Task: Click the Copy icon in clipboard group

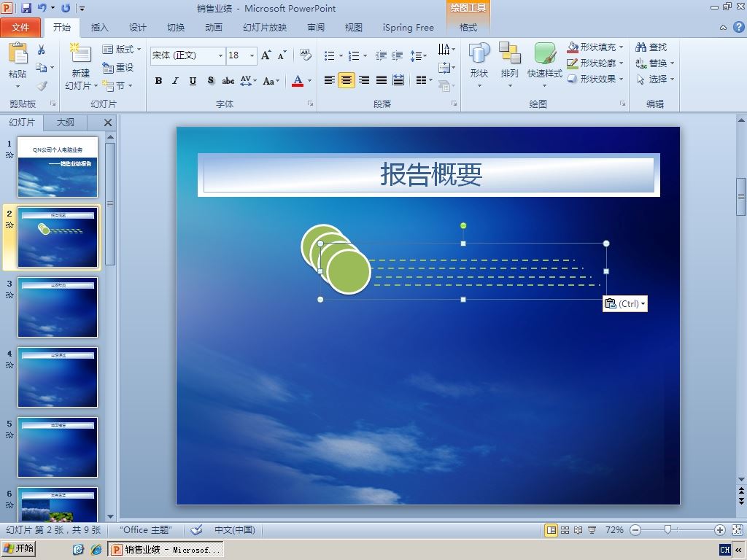Action: (x=42, y=68)
